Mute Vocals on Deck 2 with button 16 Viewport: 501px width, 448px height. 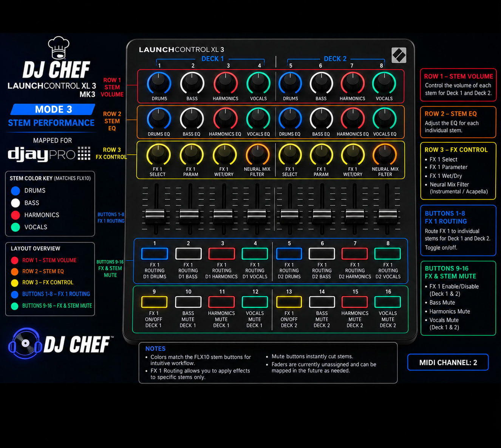(x=388, y=302)
